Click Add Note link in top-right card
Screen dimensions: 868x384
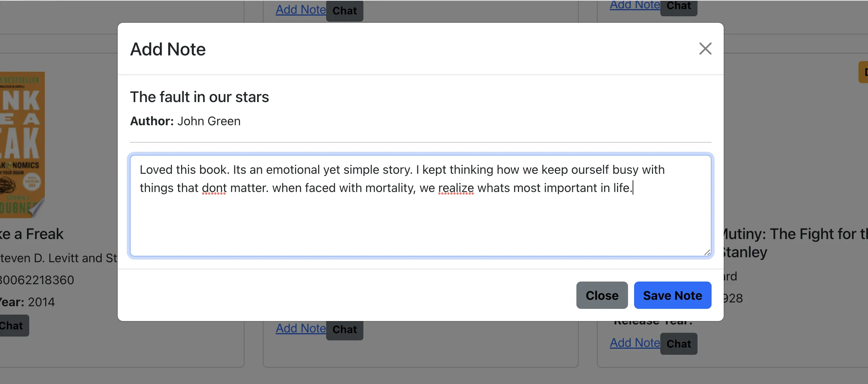(x=634, y=5)
